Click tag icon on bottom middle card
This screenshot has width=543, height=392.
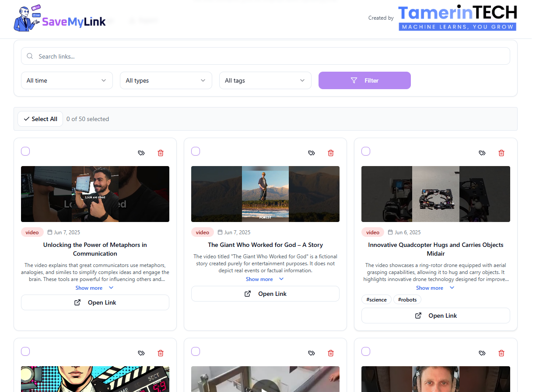(x=311, y=353)
